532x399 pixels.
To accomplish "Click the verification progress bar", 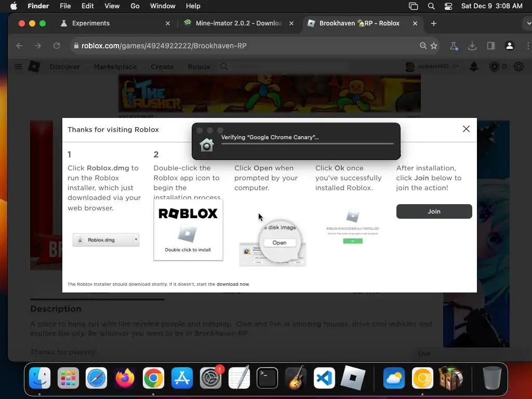I will pyautogui.click(x=308, y=144).
